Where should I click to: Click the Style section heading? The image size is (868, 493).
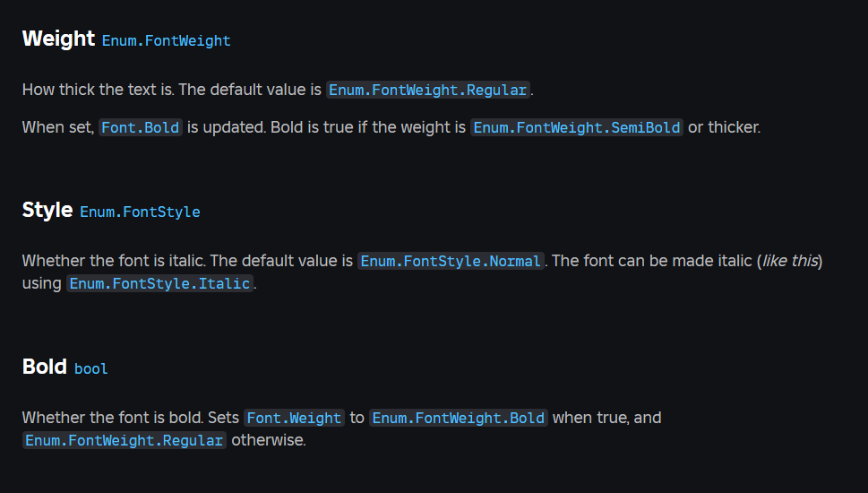[x=47, y=211]
